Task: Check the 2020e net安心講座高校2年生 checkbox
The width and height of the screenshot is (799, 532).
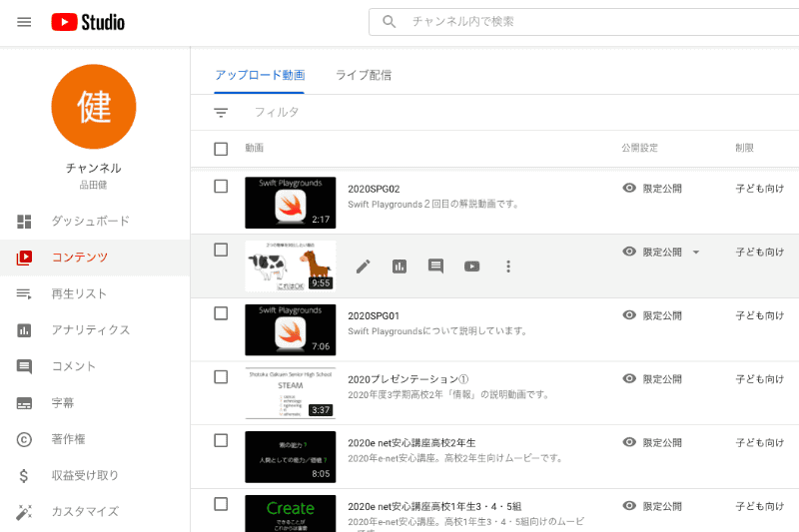Action: (221, 440)
